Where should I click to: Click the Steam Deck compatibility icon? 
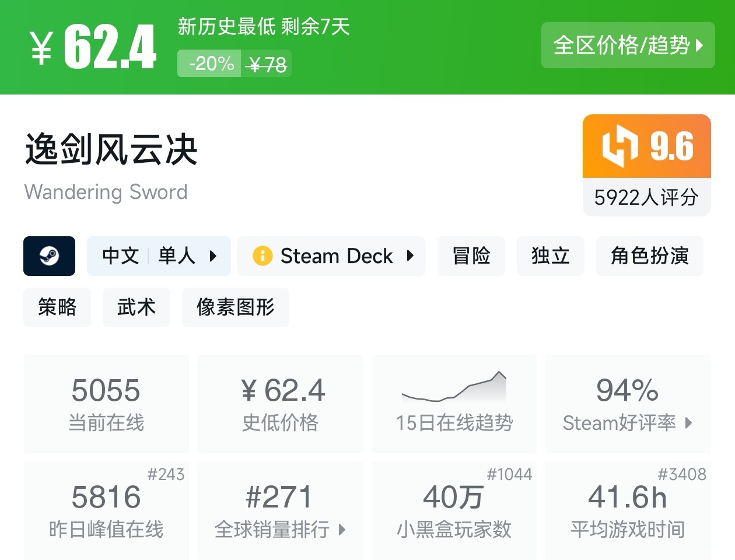pos(261,256)
